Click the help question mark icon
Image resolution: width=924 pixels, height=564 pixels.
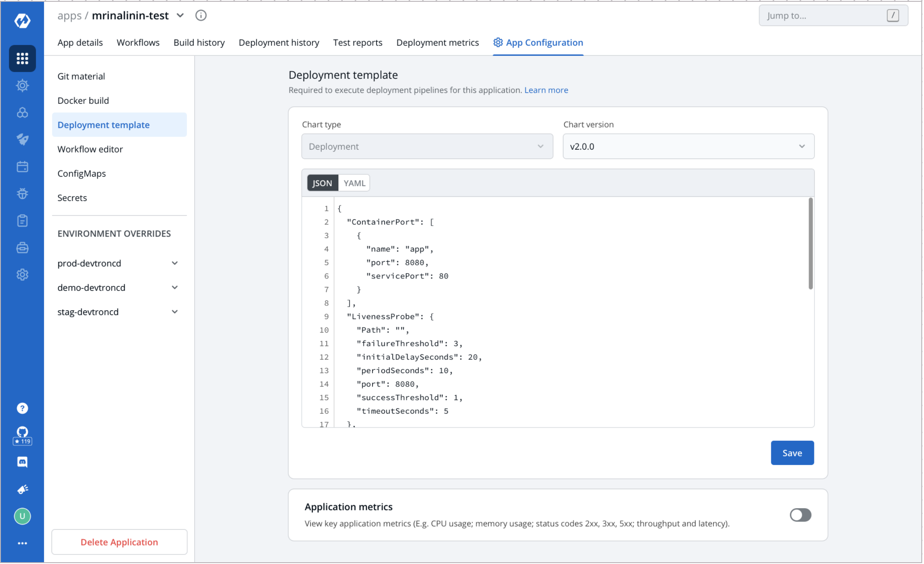tap(22, 408)
